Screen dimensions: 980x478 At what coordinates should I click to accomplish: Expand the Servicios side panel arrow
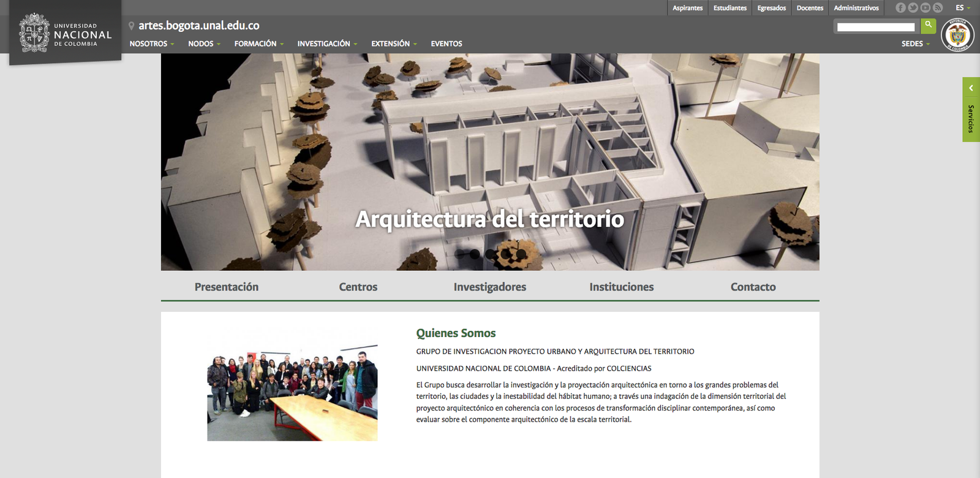point(971,88)
